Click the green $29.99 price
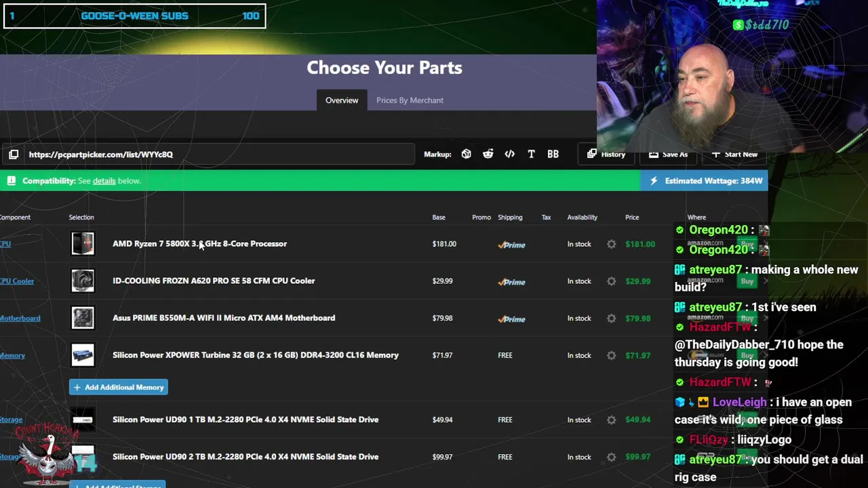The height and width of the screenshot is (488, 868). pos(637,281)
